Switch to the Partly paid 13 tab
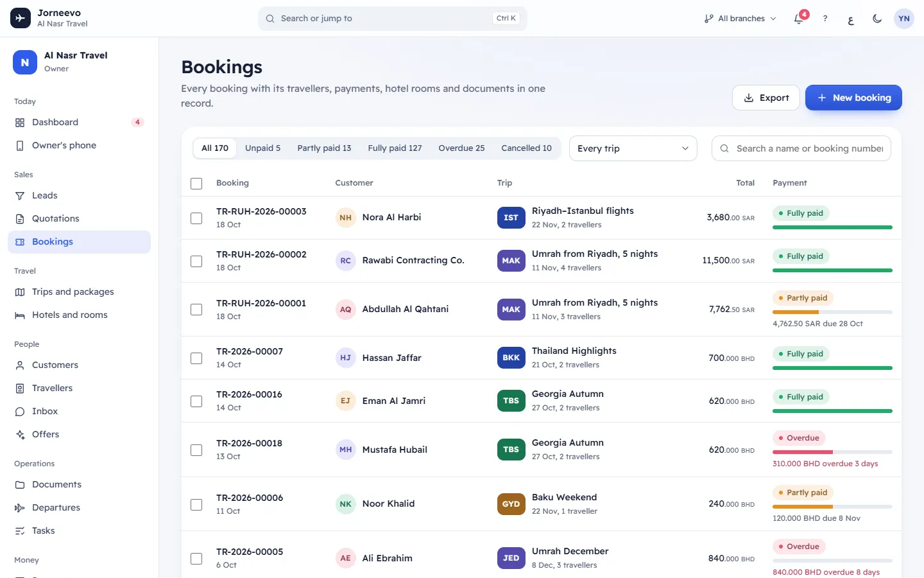 324,148
